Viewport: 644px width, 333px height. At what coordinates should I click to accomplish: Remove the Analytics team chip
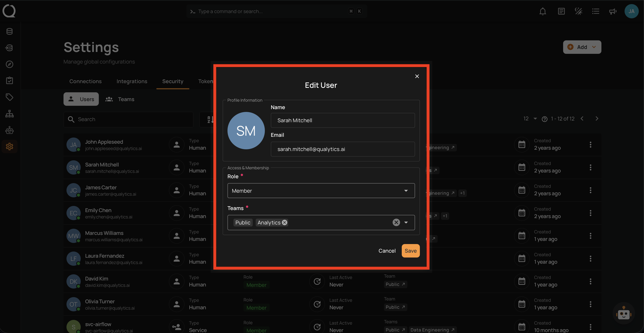(284, 222)
